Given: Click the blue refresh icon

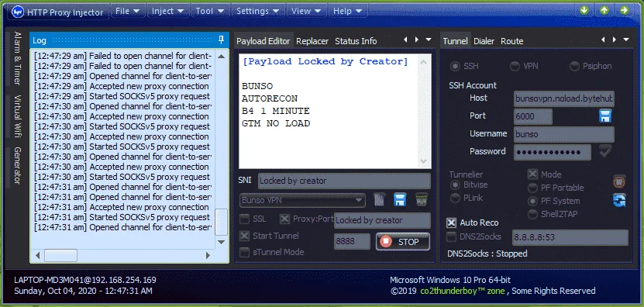Looking at the screenshot, I should [619, 200].
